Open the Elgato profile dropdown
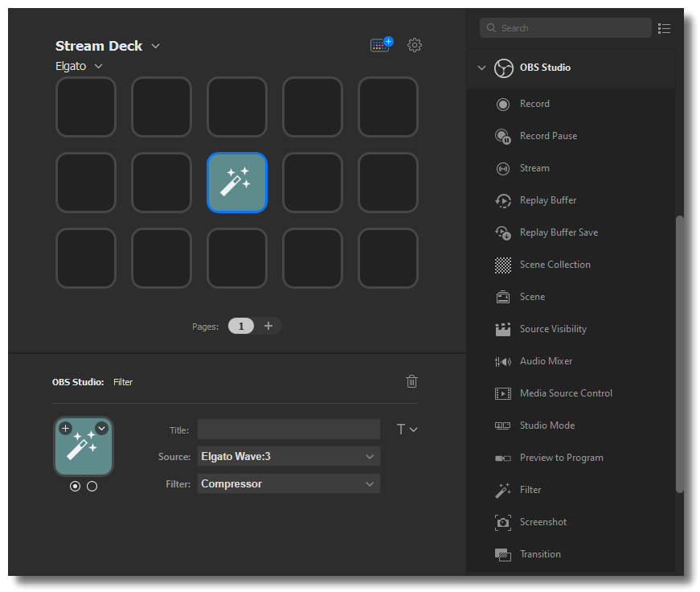 point(99,66)
